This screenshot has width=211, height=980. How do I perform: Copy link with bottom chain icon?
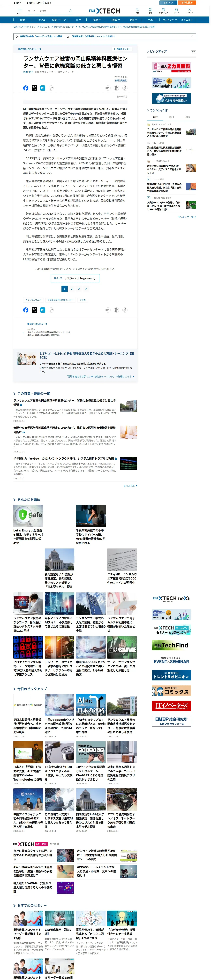(51, 310)
